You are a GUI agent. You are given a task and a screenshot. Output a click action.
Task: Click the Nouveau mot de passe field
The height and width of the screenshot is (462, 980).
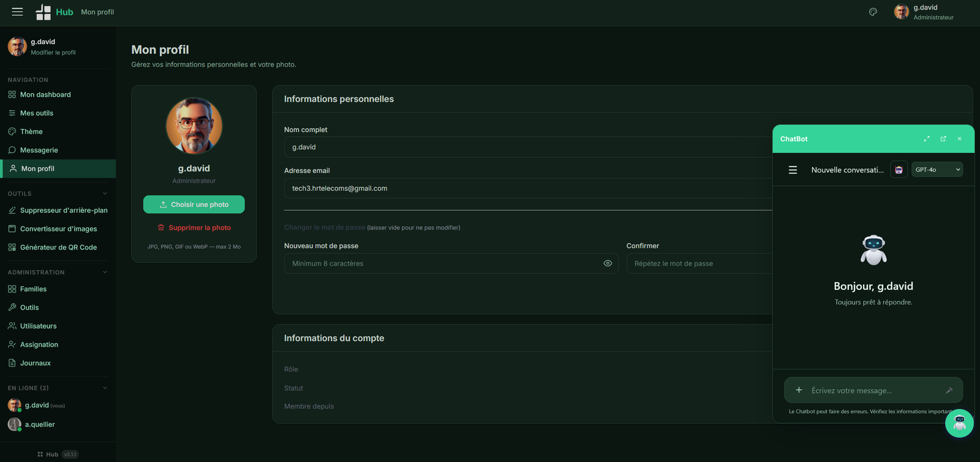coord(451,263)
